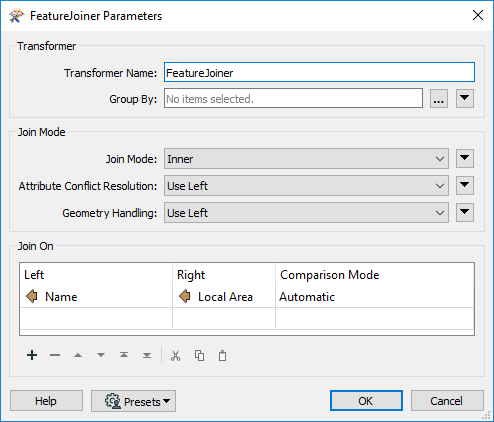494x422 pixels.
Task: Click the Help button
Action: (46, 401)
